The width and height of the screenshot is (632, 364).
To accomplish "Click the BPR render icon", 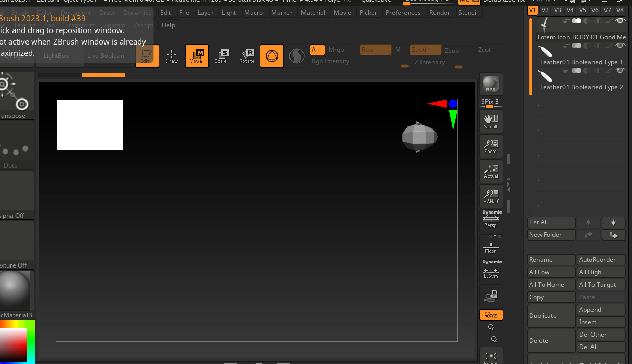I will pyautogui.click(x=491, y=84).
